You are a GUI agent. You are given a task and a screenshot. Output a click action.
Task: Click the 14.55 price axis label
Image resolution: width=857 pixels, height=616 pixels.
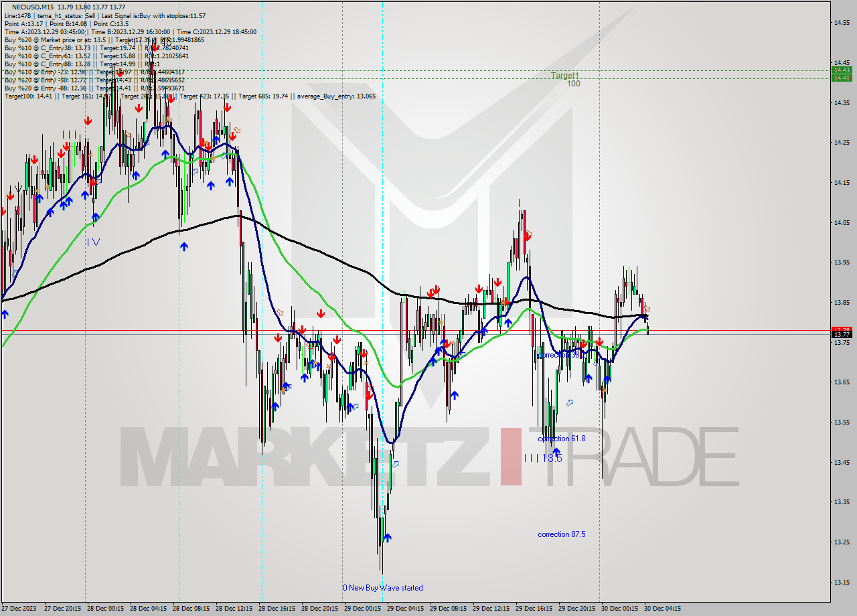click(x=842, y=23)
